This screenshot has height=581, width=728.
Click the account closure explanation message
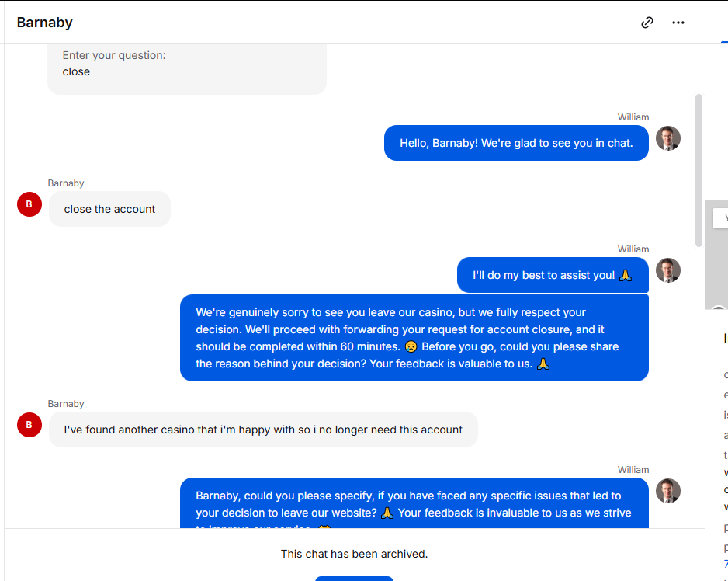(414, 338)
